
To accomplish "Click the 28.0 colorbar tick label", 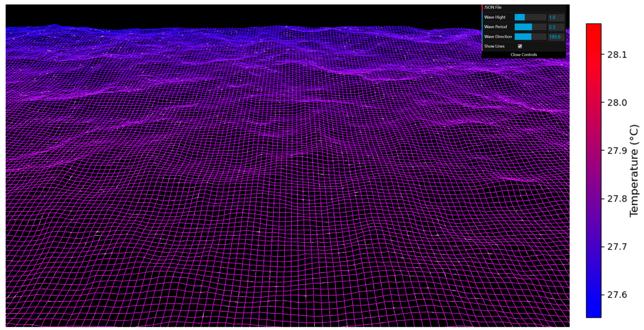I will pyautogui.click(x=617, y=103).
